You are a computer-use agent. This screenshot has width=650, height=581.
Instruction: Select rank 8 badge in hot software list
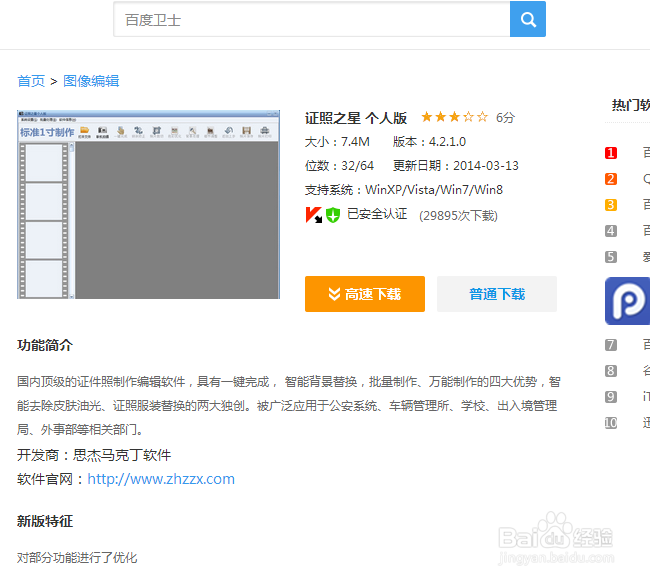[611, 370]
